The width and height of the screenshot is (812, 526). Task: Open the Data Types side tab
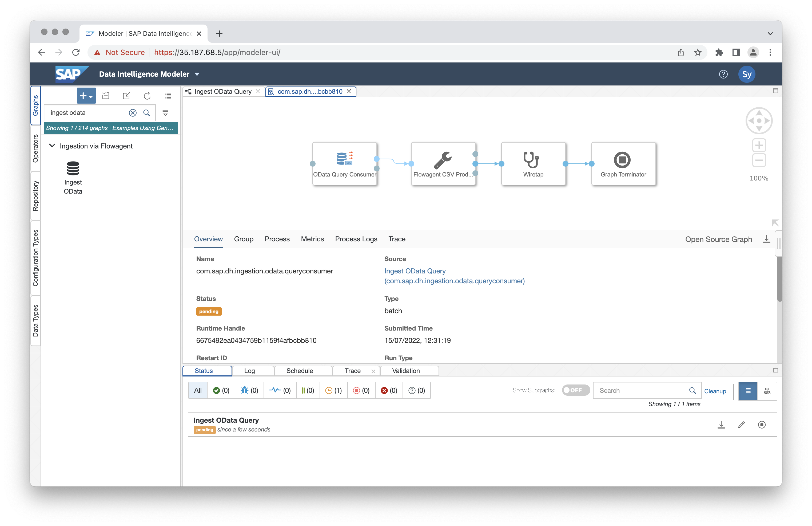tap(35, 321)
